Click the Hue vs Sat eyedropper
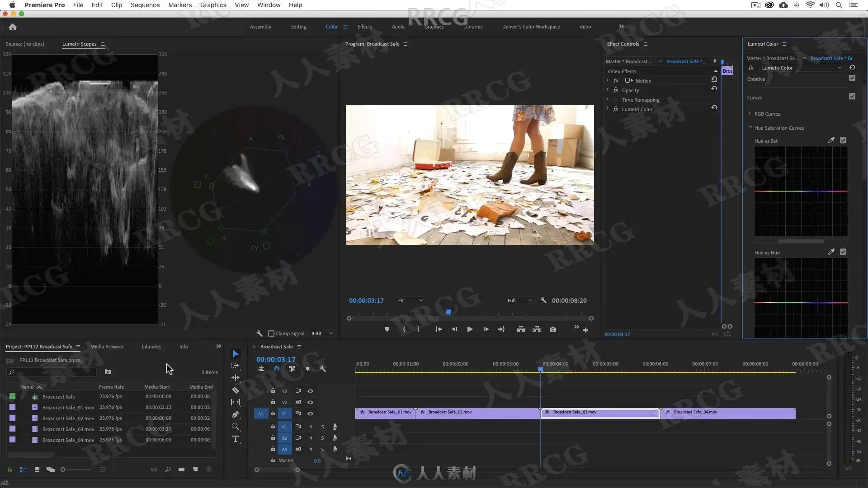The width and height of the screenshot is (868, 488). 831,141
